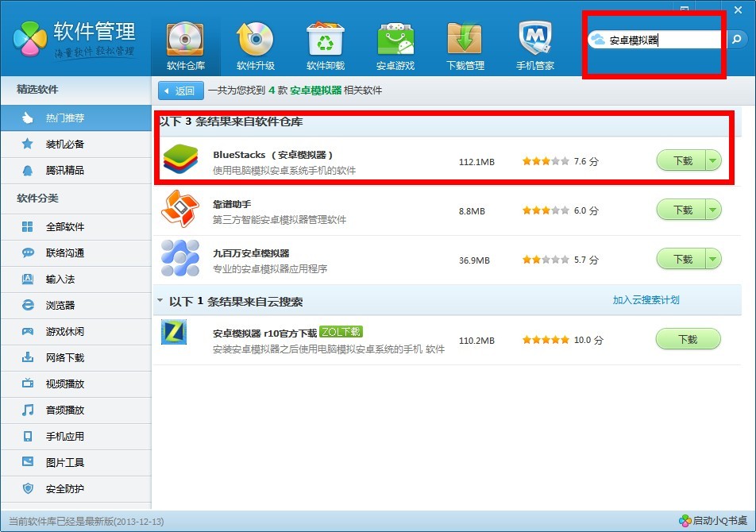This screenshot has height=532, width=756.
Task: Click the green ZOL下载 badge
Action: coord(341,332)
